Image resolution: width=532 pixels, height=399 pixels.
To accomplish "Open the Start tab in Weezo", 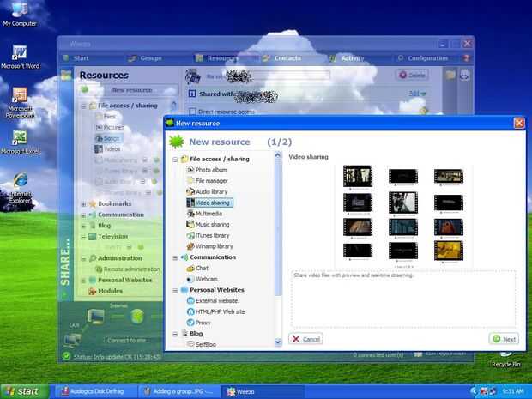I will (76, 58).
